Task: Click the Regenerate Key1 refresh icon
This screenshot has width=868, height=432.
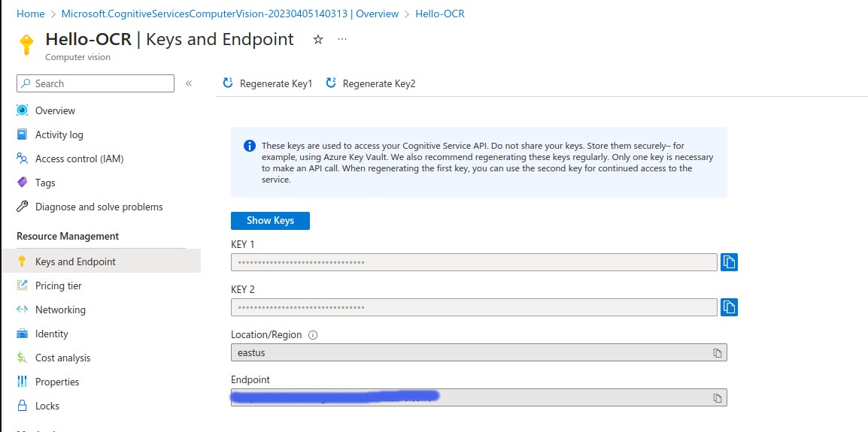Action: (x=227, y=83)
